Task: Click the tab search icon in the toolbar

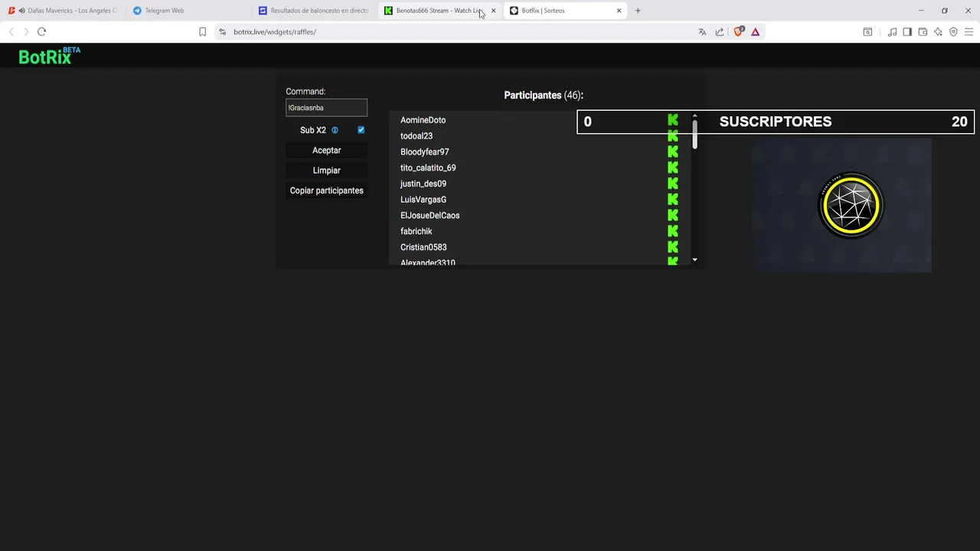Action: pos(867,32)
